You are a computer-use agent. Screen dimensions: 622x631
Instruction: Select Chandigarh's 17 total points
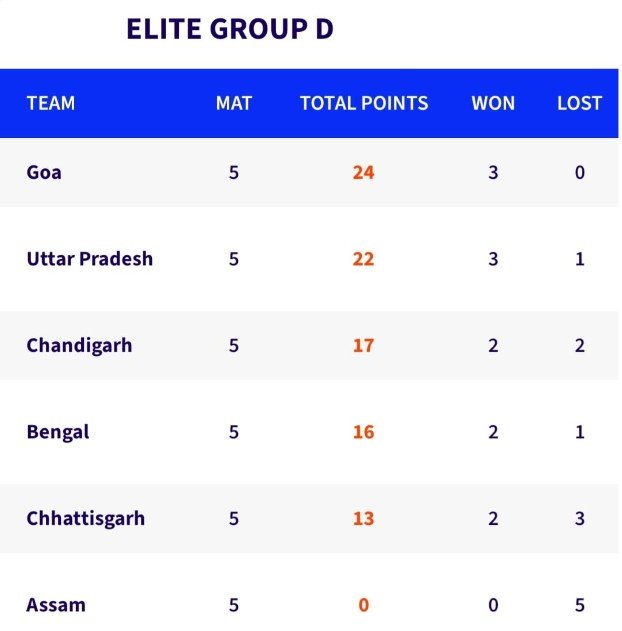[x=363, y=346]
